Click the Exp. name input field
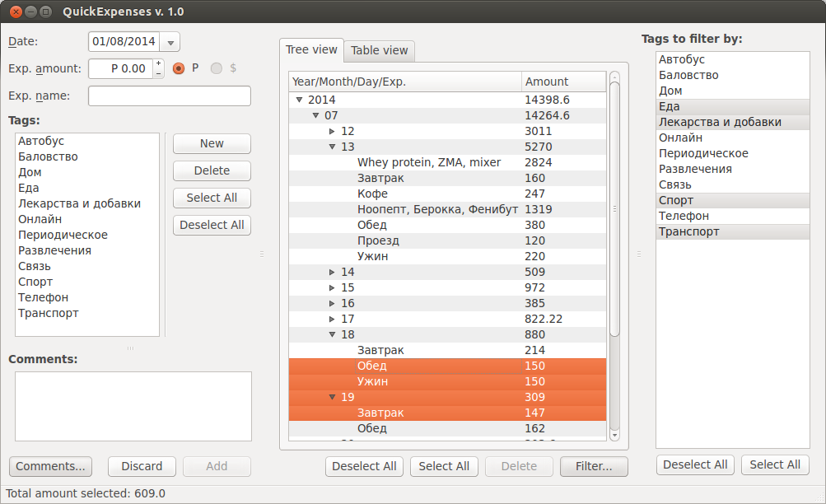 170,96
